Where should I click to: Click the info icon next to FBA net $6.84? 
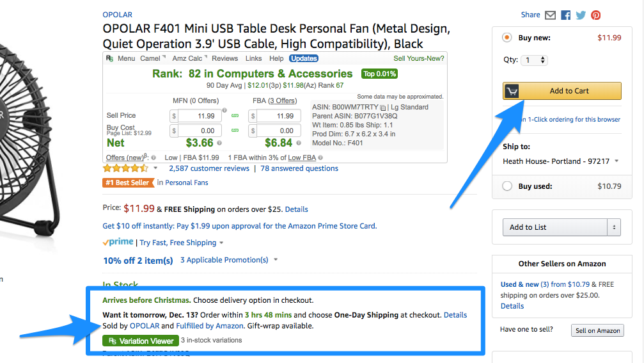[299, 143]
